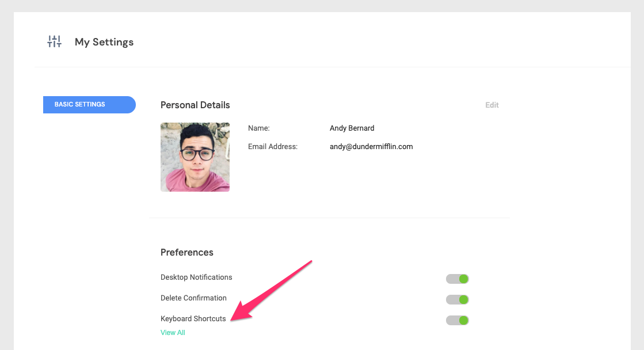Click the name value Andy Bernard
Viewport: 644px width, 350px height.
pyautogui.click(x=352, y=128)
